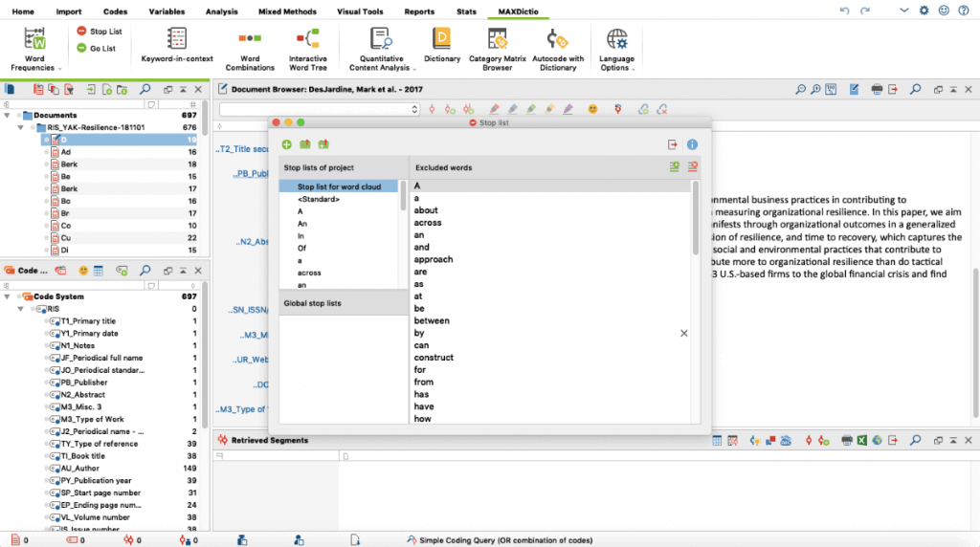Screen dimensions: 980x547
Task: Toggle activation dot beside Cu document
Action: (x=46, y=238)
